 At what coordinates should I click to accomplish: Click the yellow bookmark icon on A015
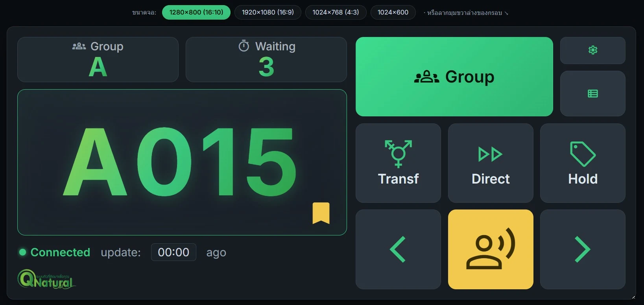pos(321,213)
